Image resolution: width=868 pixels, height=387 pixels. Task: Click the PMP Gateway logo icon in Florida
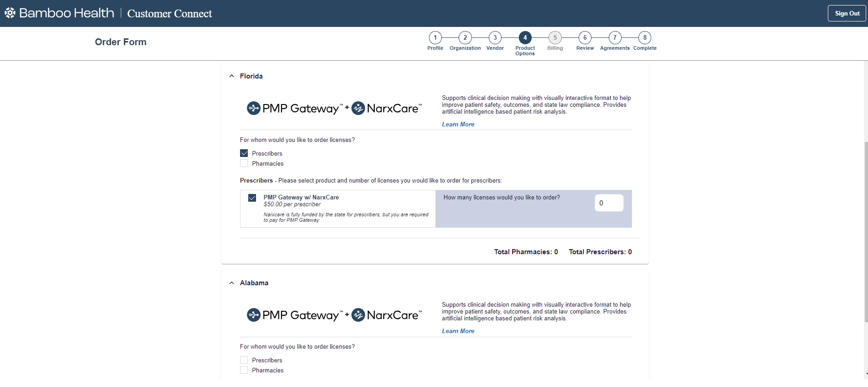click(x=254, y=108)
